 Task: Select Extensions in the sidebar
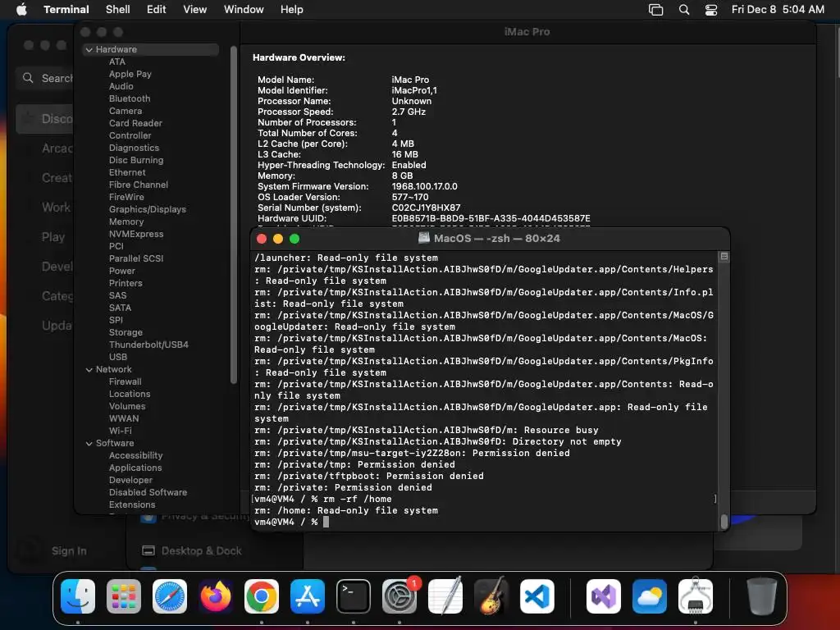click(132, 504)
